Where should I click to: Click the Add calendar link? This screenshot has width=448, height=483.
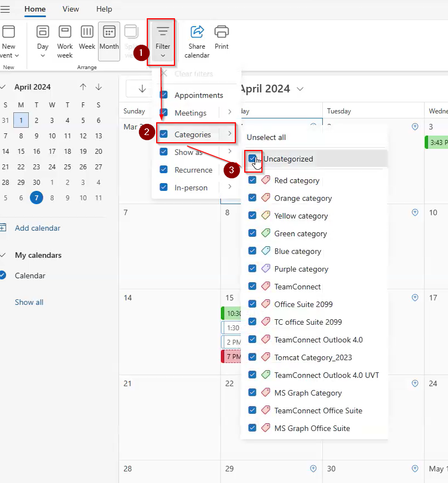tap(38, 228)
